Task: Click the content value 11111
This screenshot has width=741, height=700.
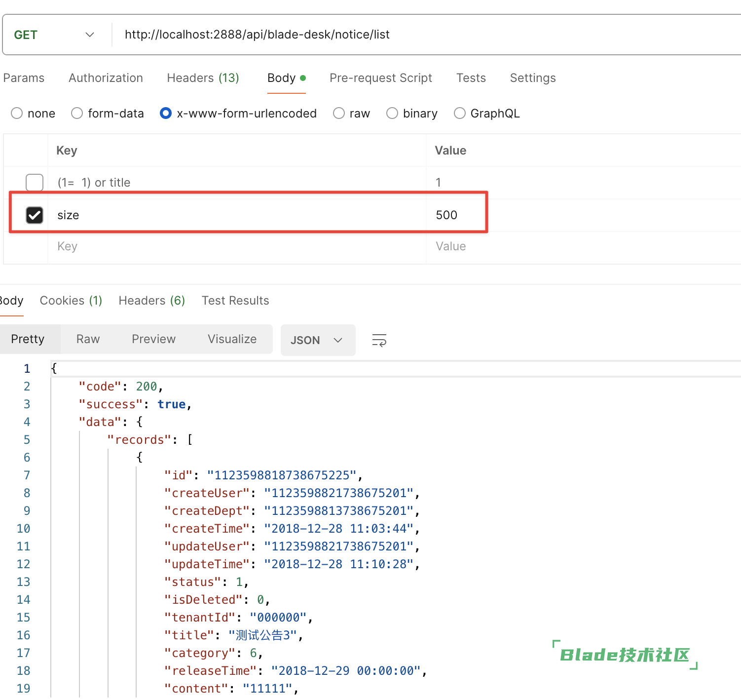Action: point(267,689)
